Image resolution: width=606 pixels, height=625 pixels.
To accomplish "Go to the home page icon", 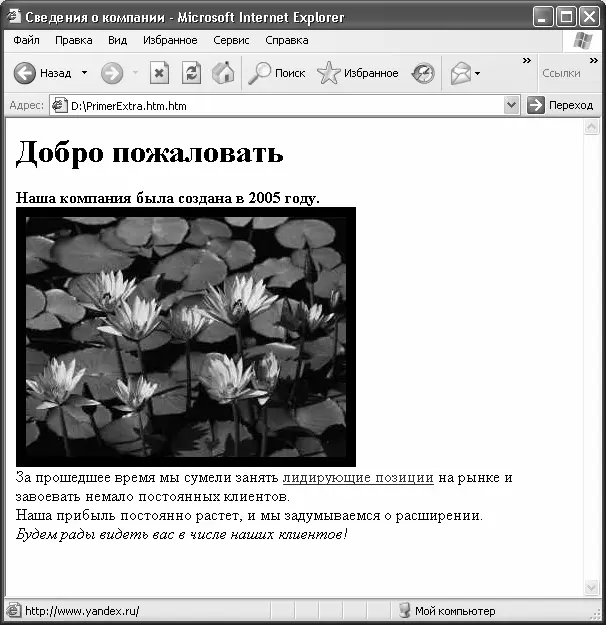I will tap(223, 73).
